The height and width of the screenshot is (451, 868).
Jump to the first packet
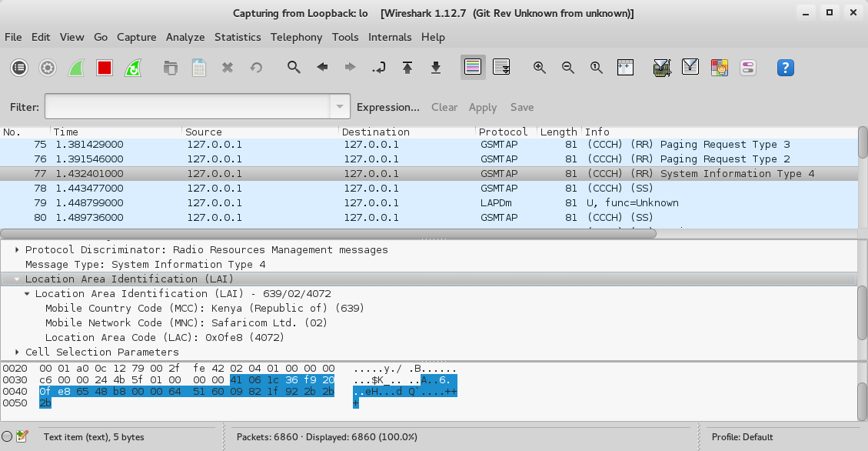point(407,68)
